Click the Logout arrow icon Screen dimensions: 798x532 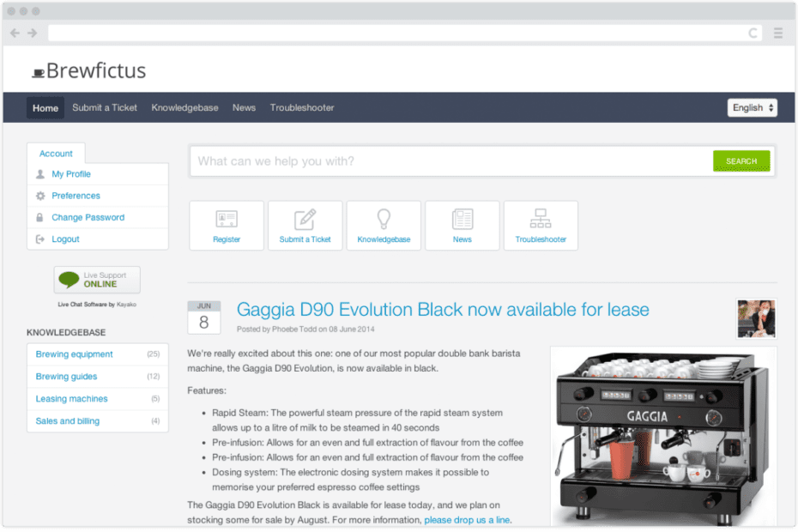(x=40, y=239)
